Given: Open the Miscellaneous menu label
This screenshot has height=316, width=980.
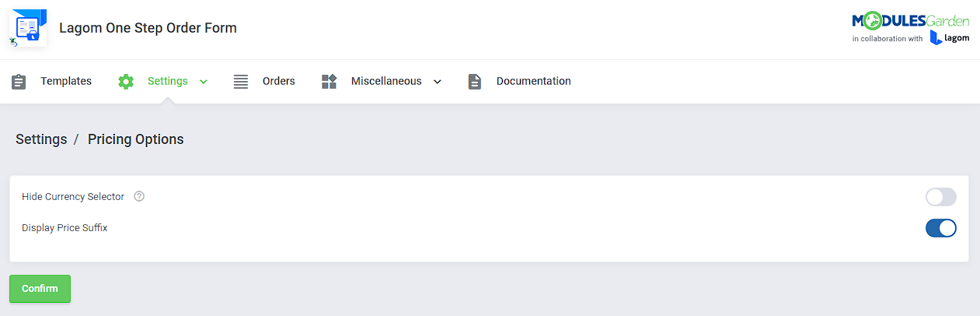Looking at the screenshot, I should pos(386,81).
